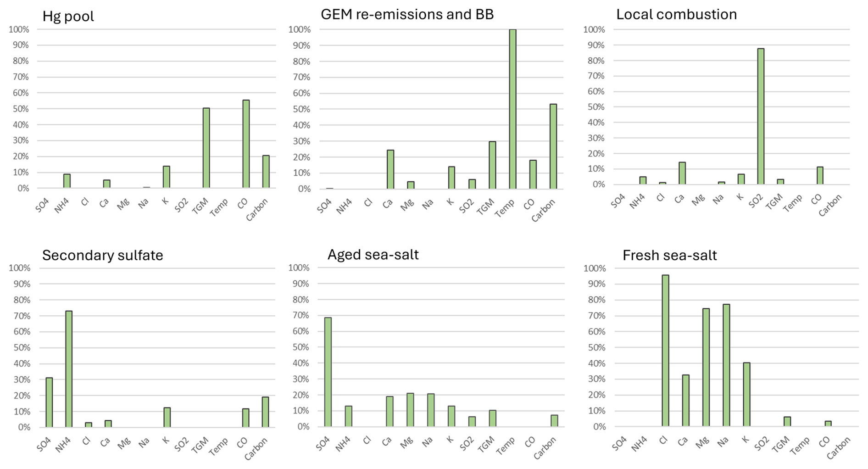The width and height of the screenshot is (868, 469).
Task: Click the "Aged sea-salt" chart title
Action: [x=373, y=254]
